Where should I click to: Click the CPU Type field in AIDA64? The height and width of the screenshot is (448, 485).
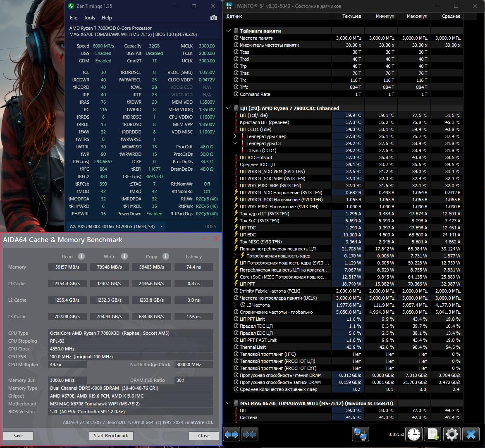pyautogui.click(x=131, y=333)
